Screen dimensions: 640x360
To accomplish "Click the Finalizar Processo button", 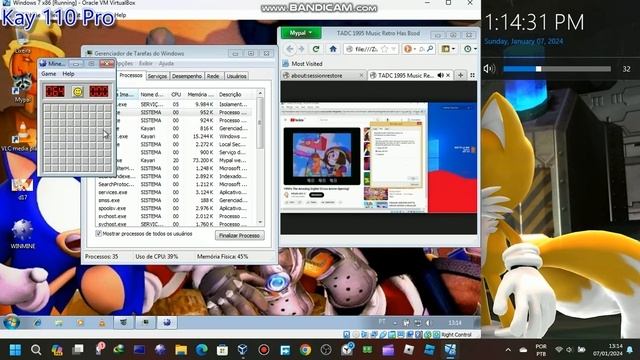I will [239, 236].
